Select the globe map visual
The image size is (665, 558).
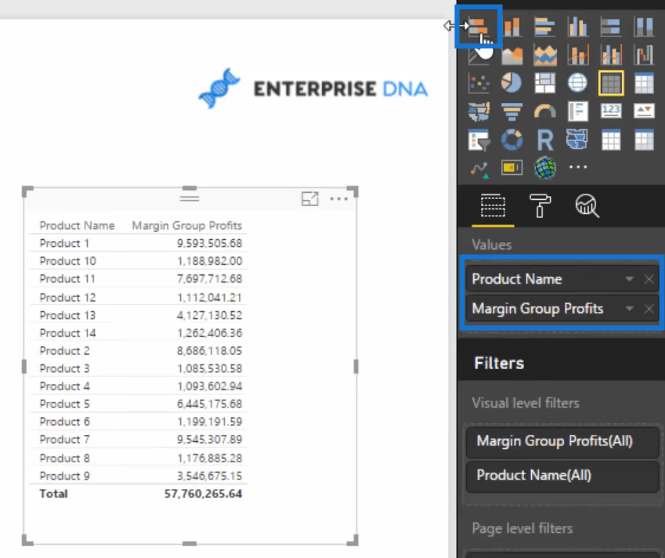pyautogui.click(x=578, y=83)
